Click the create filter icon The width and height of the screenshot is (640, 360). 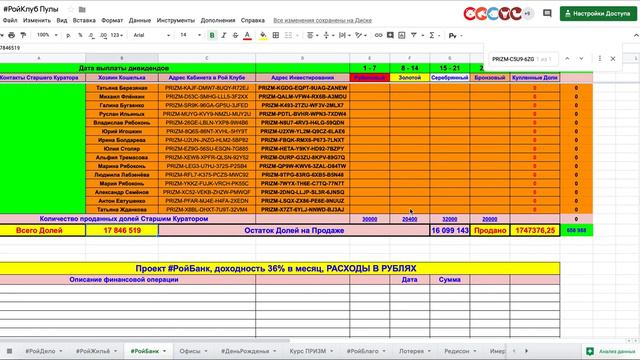(x=413, y=36)
